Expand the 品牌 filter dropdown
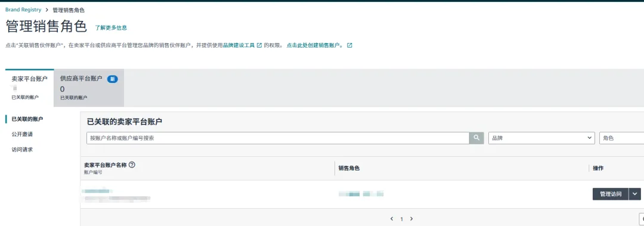The width and height of the screenshot is (644, 226). [541, 138]
